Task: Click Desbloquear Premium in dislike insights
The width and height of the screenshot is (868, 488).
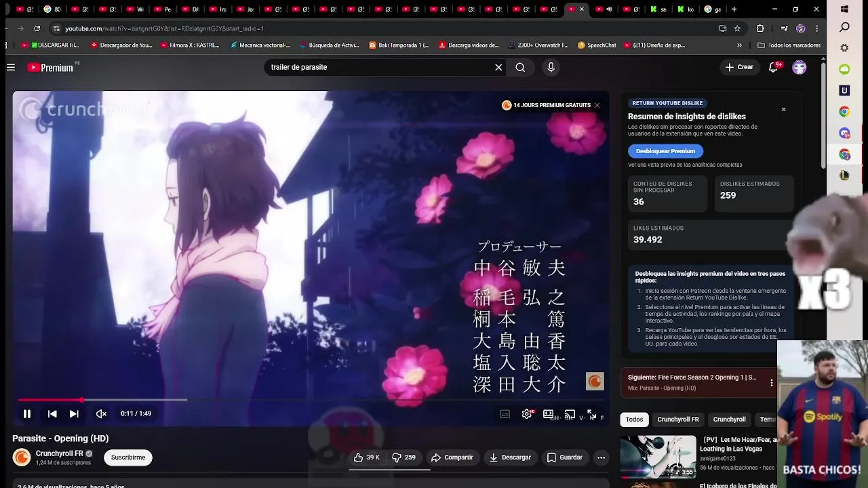Action: pyautogui.click(x=665, y=151)
